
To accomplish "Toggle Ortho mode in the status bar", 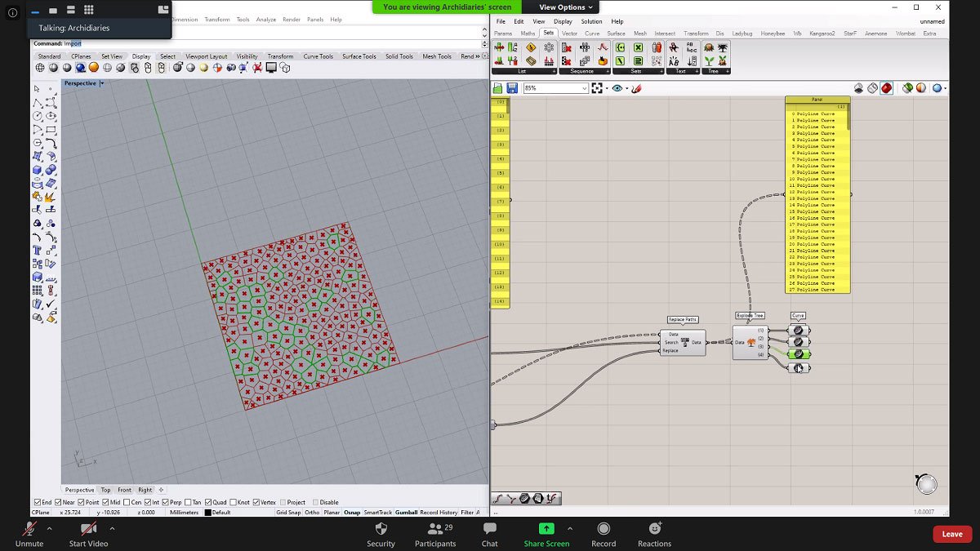I will [x=312, y=512].
